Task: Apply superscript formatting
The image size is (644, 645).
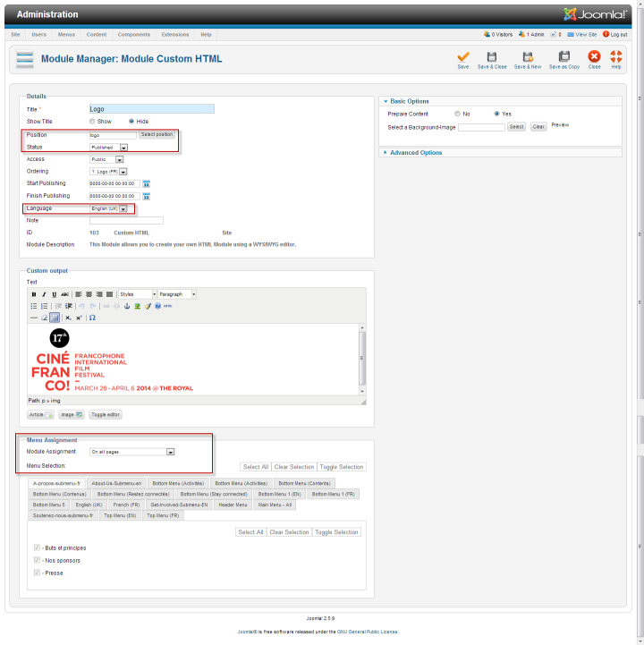Action: pos(79,318)
